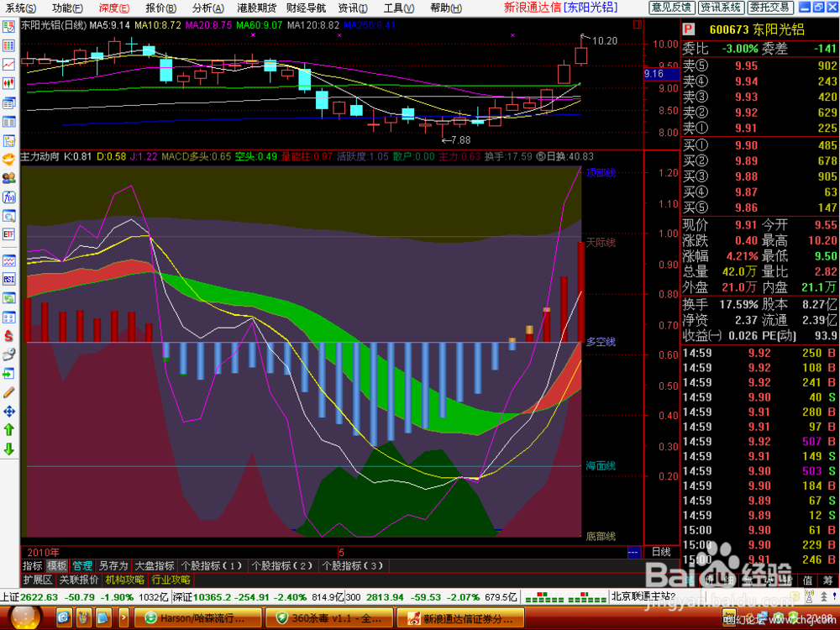Click the 日线 period selector
The height and width of the screenshot is (630, 840).
click(661, 552)
